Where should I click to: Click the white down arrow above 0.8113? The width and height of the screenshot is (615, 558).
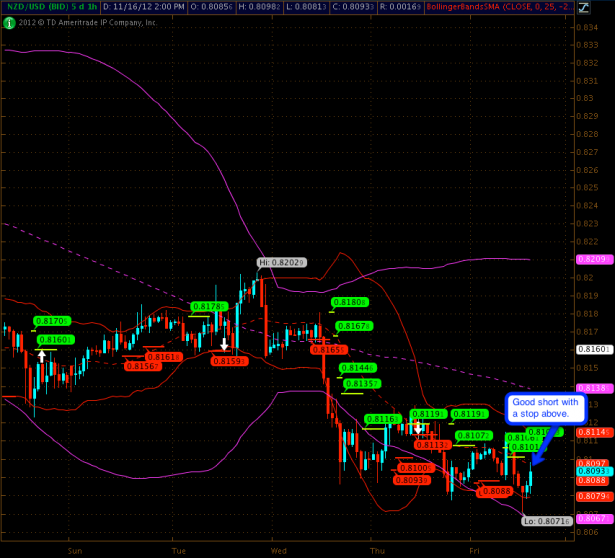point(418,427)
